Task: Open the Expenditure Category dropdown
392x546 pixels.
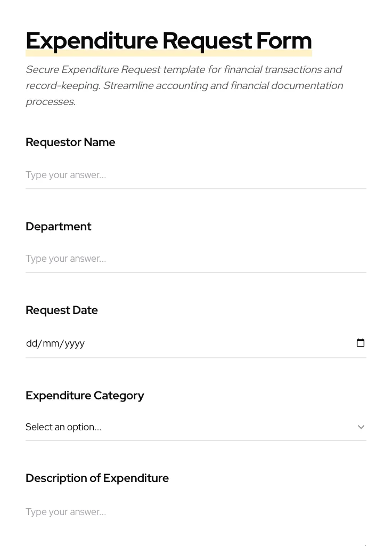Action: pos(196,427)
